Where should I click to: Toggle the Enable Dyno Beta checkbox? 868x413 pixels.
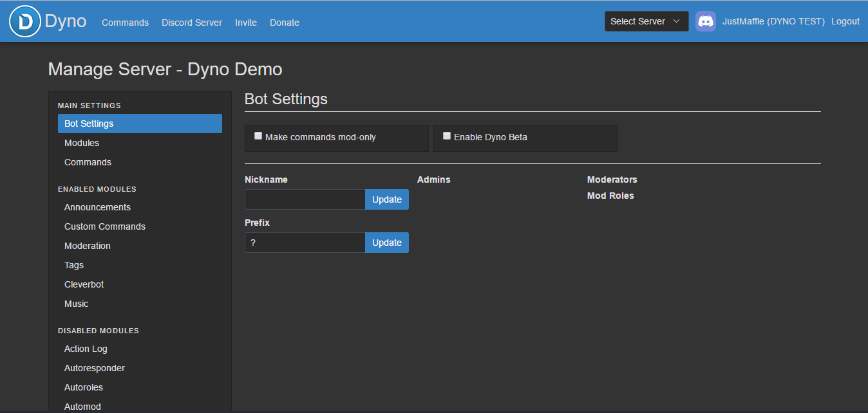[447, 136]
